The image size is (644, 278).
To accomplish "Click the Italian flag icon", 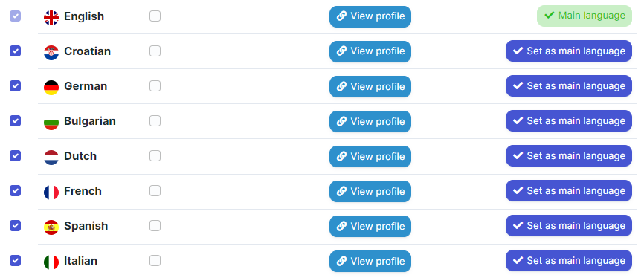I will coord(51,262).
